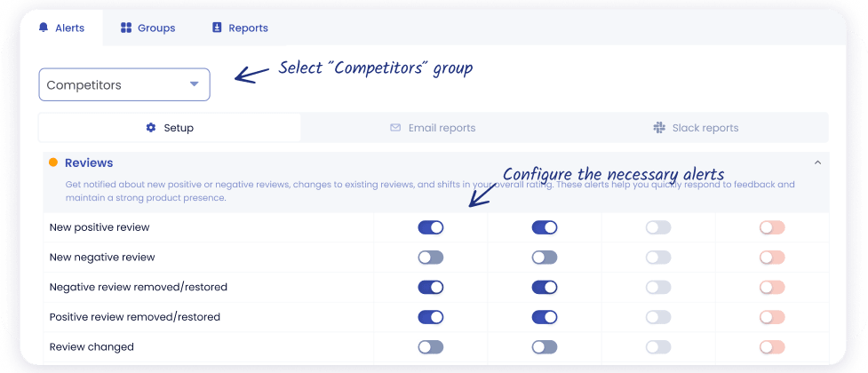Click the Reports document icon

217,28
